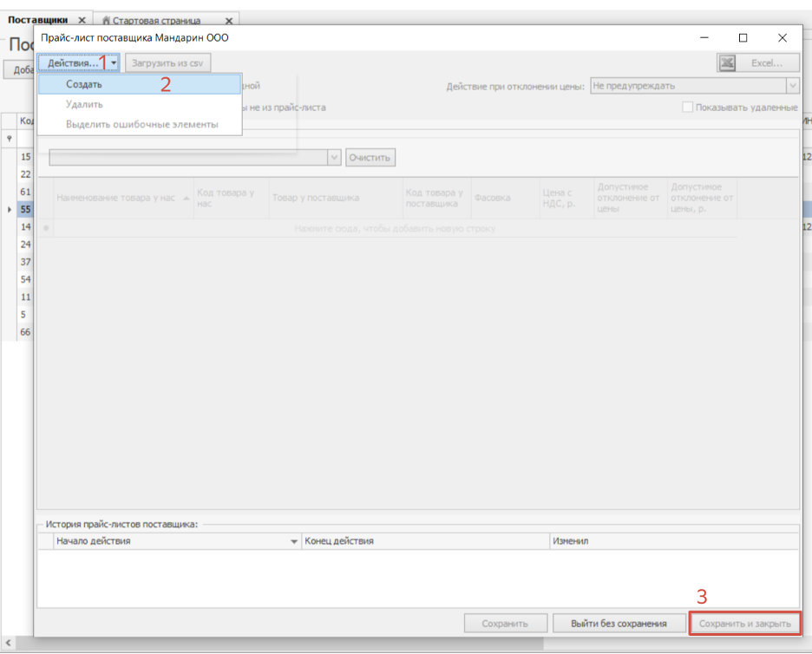Click the Сохранить button
The height and width of the screenshot is (654, 812).
506,624
